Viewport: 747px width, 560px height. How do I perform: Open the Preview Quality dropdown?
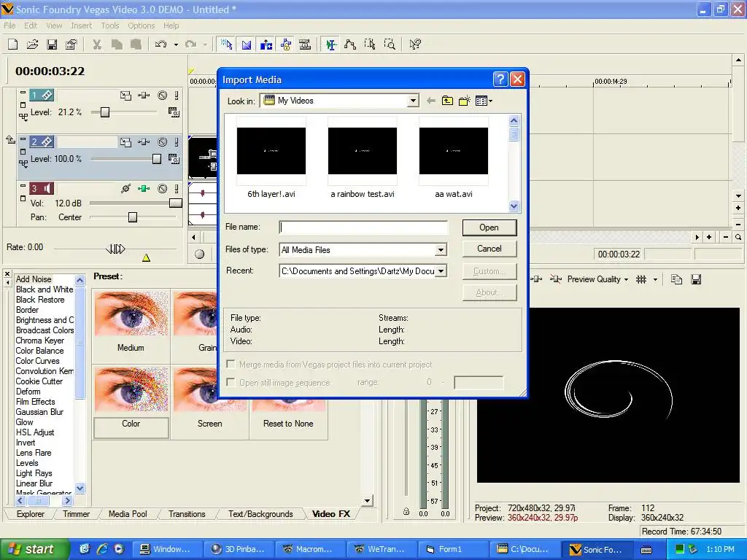point(597,279)
